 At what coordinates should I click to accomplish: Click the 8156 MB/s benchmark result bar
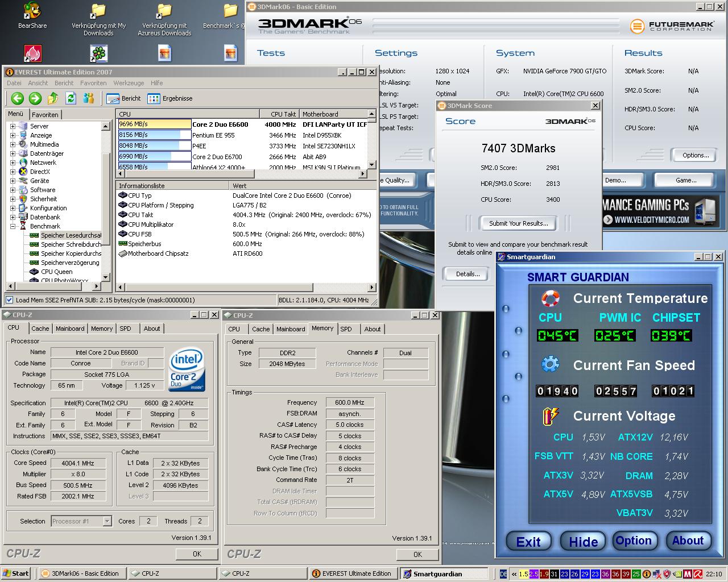[155, 135]
